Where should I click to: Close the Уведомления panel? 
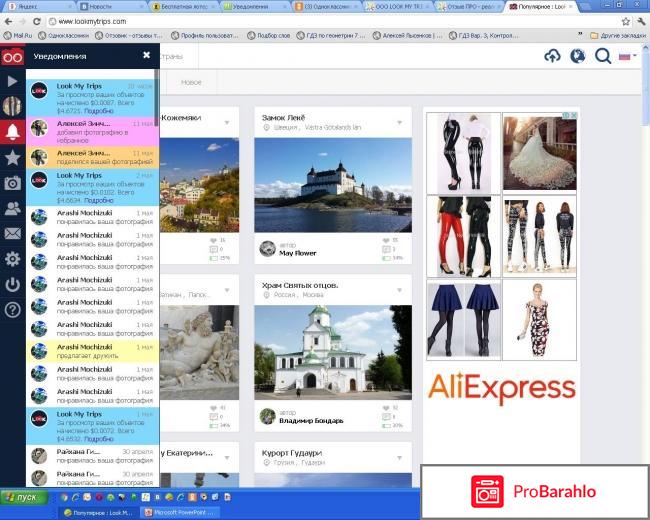point(146,55)
